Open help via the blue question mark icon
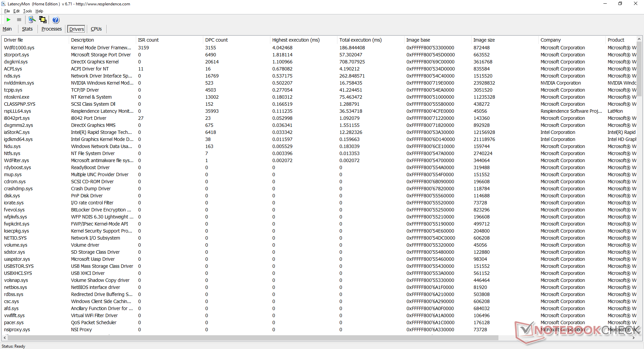Viewport: 644px width, 349px height. pos(56,20)
